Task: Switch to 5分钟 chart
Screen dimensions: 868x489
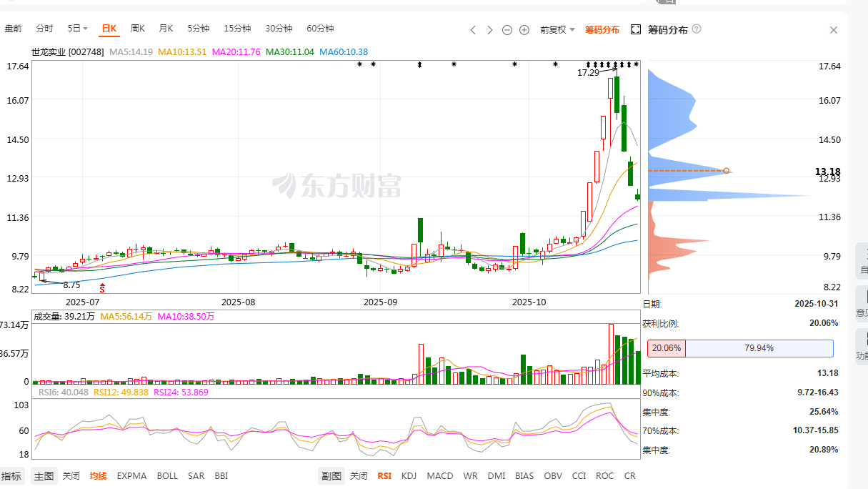Action: [x=199, y=29]
